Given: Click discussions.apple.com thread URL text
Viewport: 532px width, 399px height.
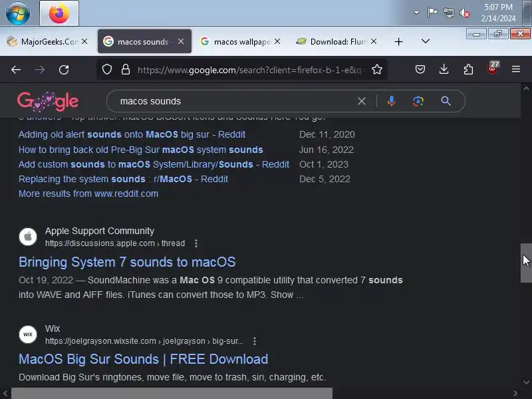Looking at the screenshot, I should (115, 243).
